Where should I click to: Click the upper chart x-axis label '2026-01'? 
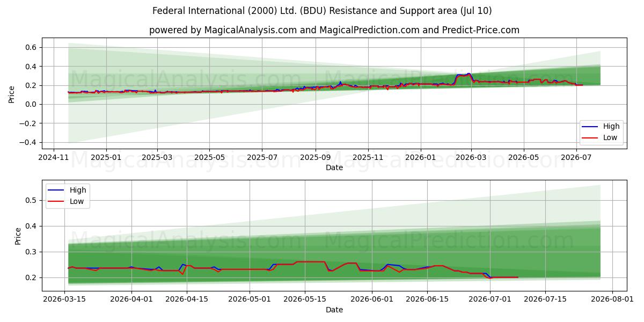(420, 158)
